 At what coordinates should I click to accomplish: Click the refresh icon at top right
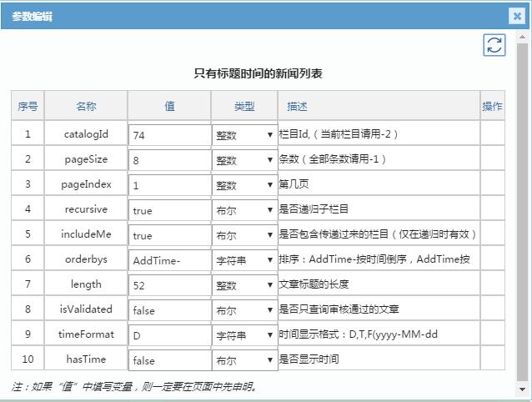point(494,45)
